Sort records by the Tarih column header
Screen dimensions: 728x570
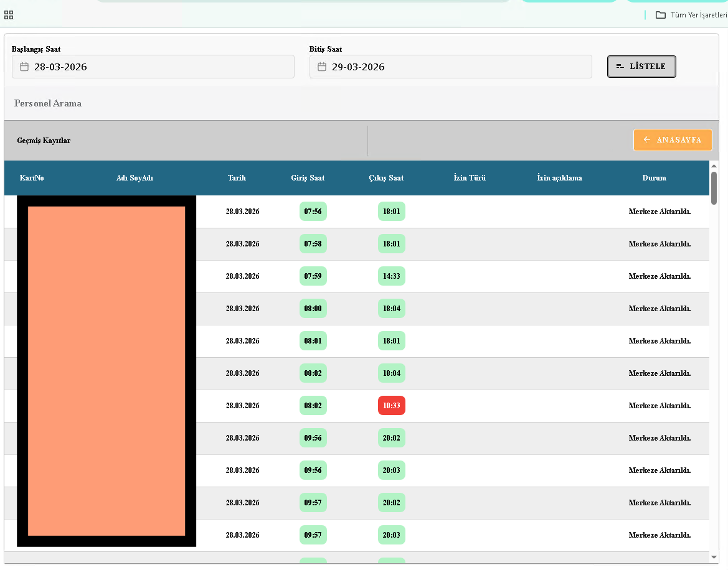(237, 178)
